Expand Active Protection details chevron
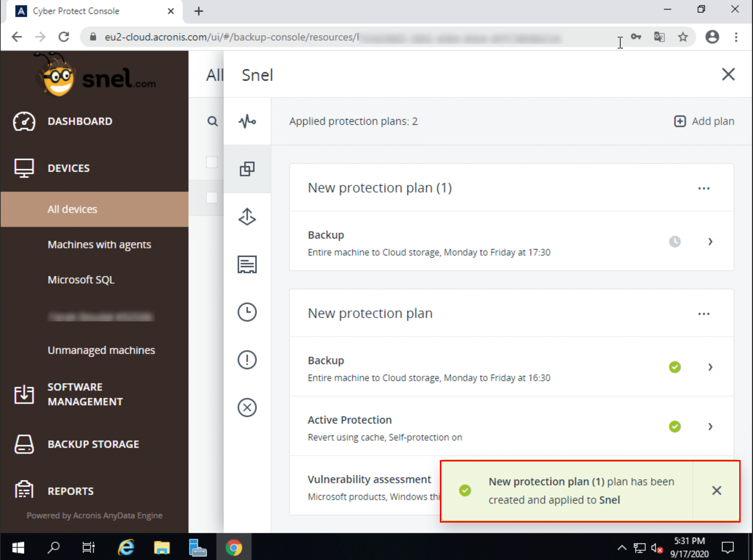 point(710,426)
